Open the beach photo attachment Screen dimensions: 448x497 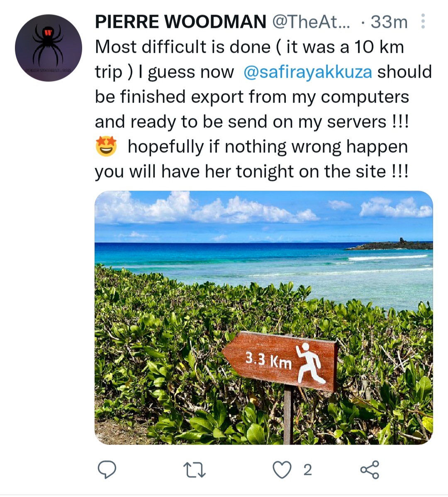(264, 318)
